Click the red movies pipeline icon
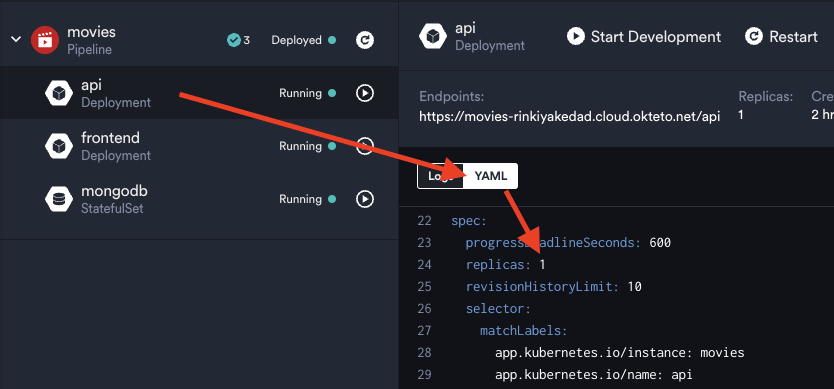Image resolution: width=834 pixels, height=389 pixels. tap(45, 40)
